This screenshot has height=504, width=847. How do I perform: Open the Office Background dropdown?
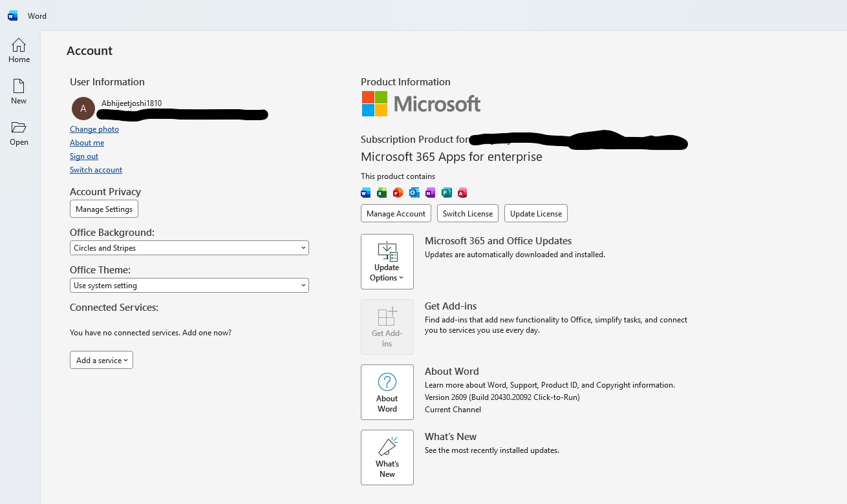click(189, 248)
